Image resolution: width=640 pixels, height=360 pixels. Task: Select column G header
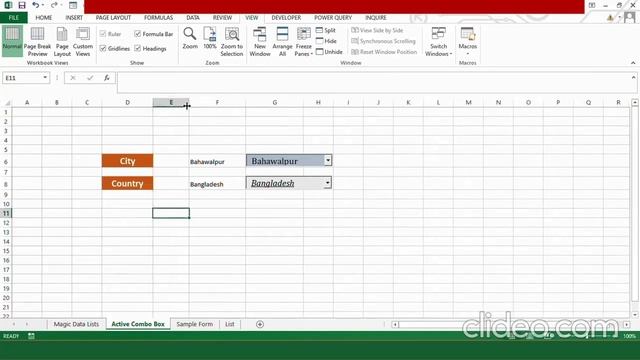(274, 102)
